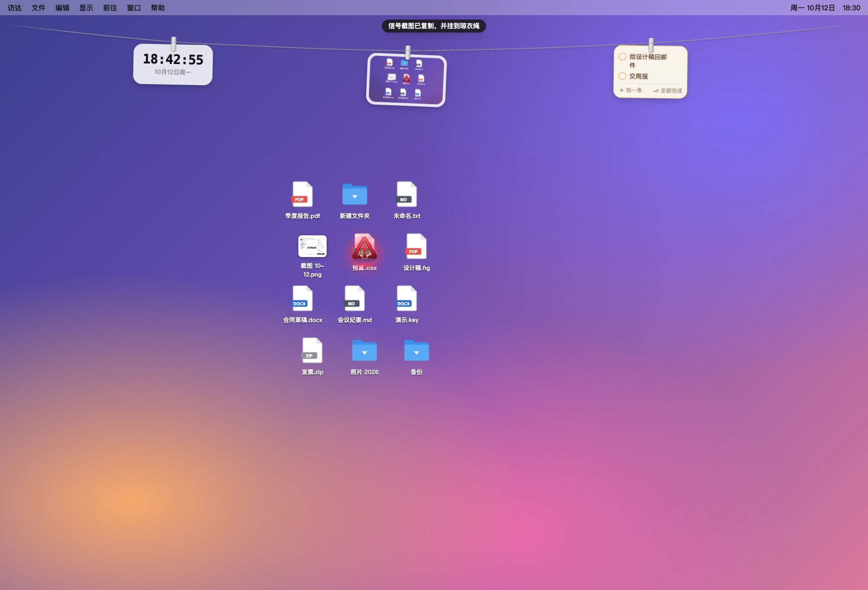Screen dimensions: 868x590
Task: Click the 演示.key file icon
Action: (x=407, y=299)
